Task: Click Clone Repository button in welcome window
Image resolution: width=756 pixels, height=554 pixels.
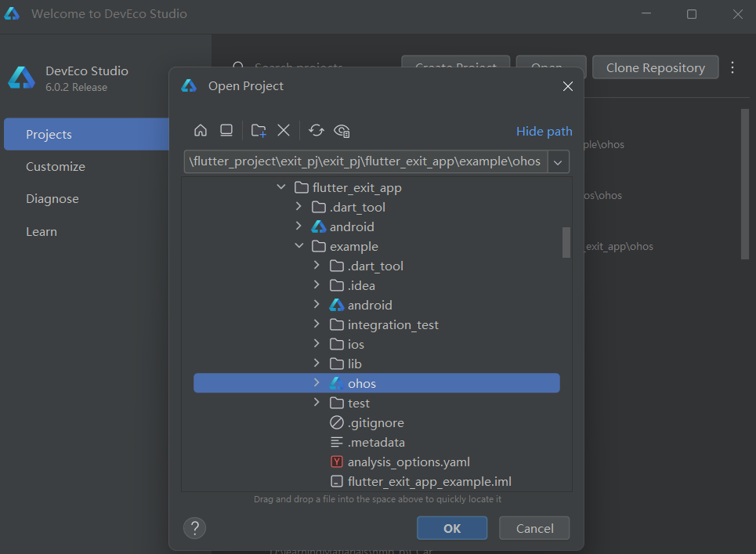Action: (655, 67)
